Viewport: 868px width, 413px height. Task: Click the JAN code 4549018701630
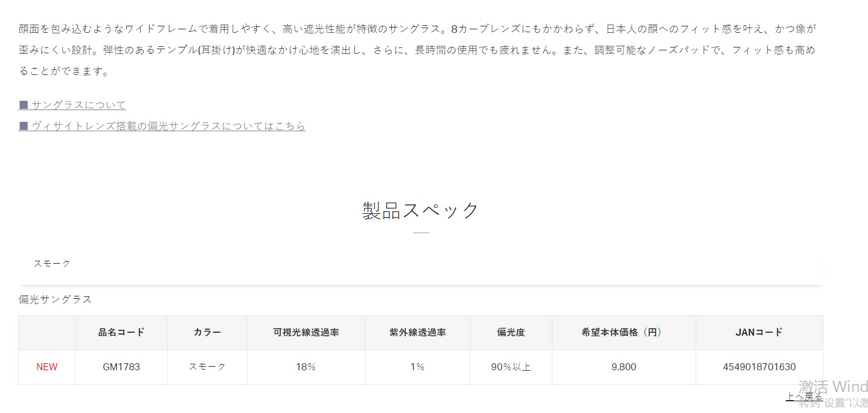click(759, 367)
